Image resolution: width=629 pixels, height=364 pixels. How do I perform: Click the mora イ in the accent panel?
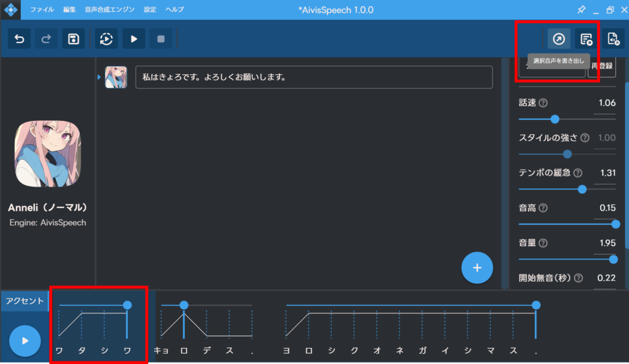pos(445,350)
